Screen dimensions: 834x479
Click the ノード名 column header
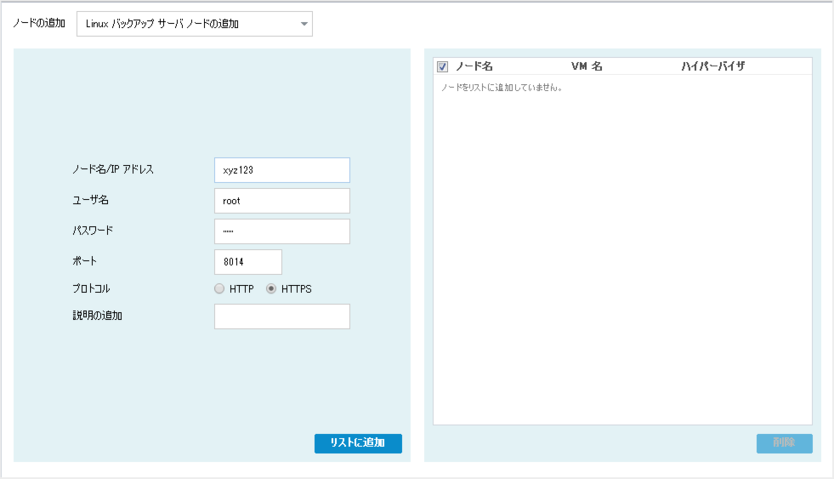coord(474,66)
